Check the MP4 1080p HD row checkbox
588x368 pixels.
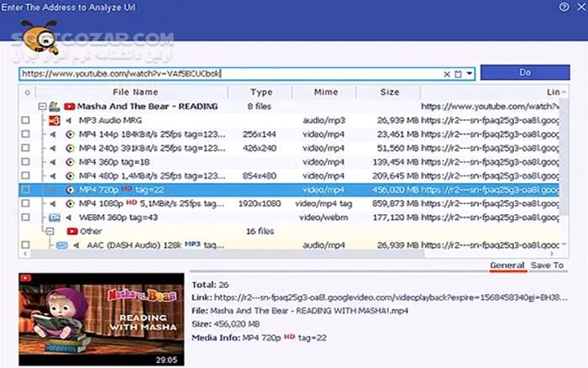25,203
